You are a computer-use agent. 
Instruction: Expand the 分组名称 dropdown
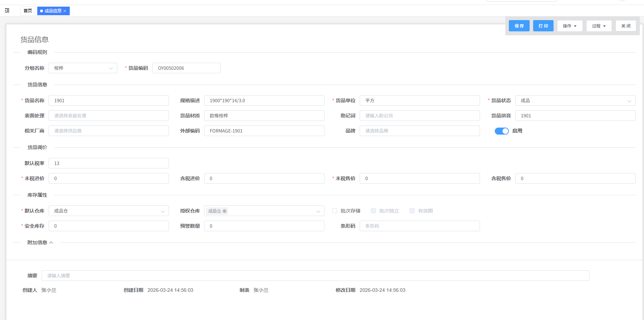111,68
